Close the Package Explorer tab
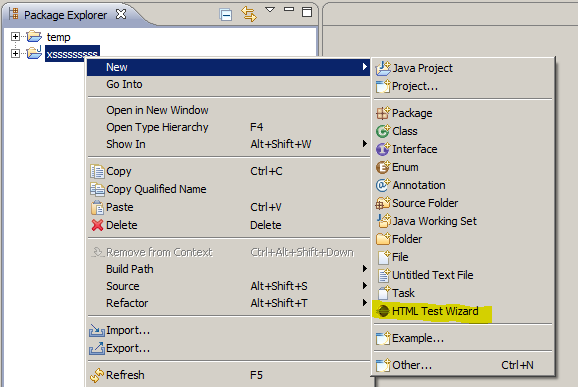Viewport: 578px width, 387px height. click(x=121, y=14)
